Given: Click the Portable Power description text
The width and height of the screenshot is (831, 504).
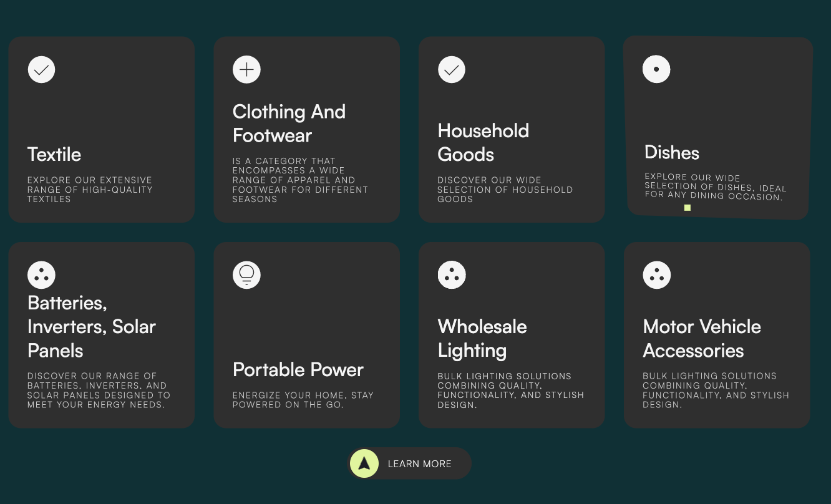Looking at the screenshot, I should pos(303,400).
